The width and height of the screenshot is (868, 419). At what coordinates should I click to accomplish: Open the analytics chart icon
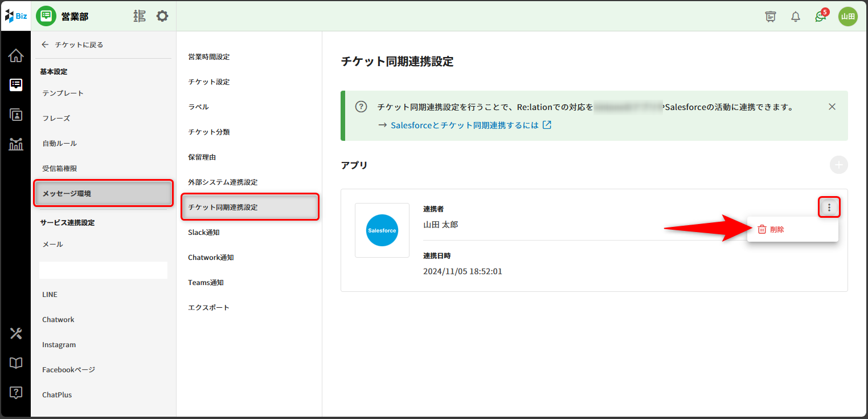tap(16, 144)
